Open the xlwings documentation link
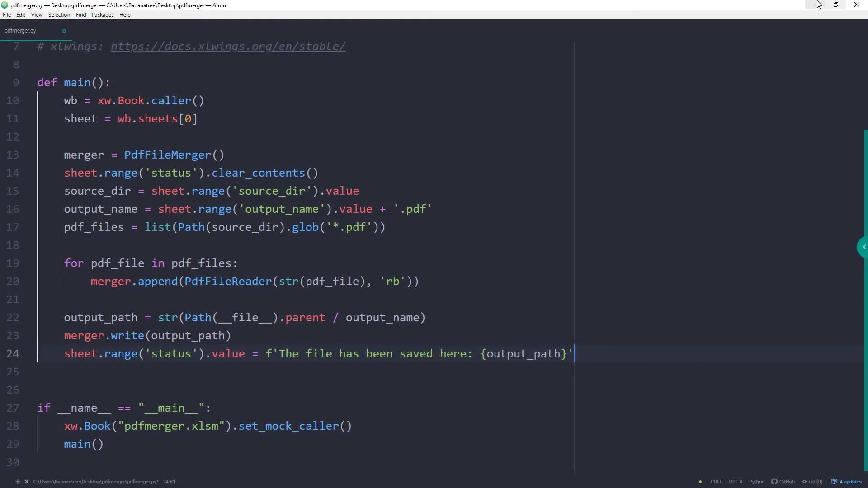868x488 pixels. [x=227, y=47]
